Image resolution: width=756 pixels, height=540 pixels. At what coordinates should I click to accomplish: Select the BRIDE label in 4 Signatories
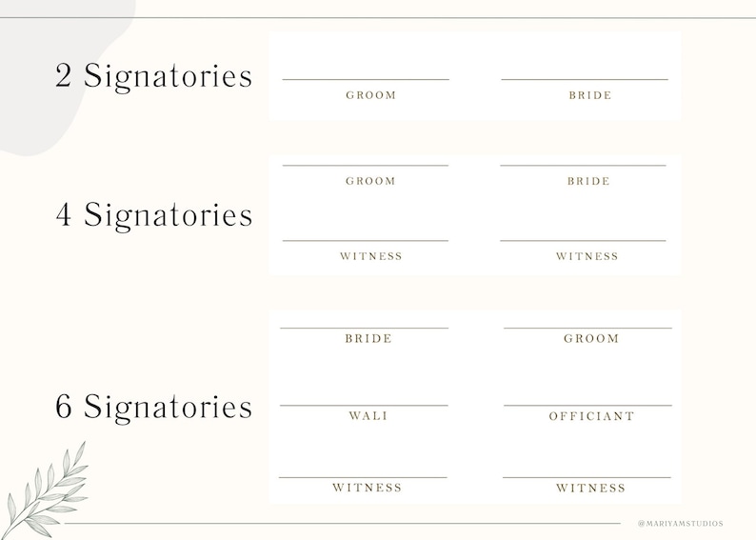(x=588, y=181)
